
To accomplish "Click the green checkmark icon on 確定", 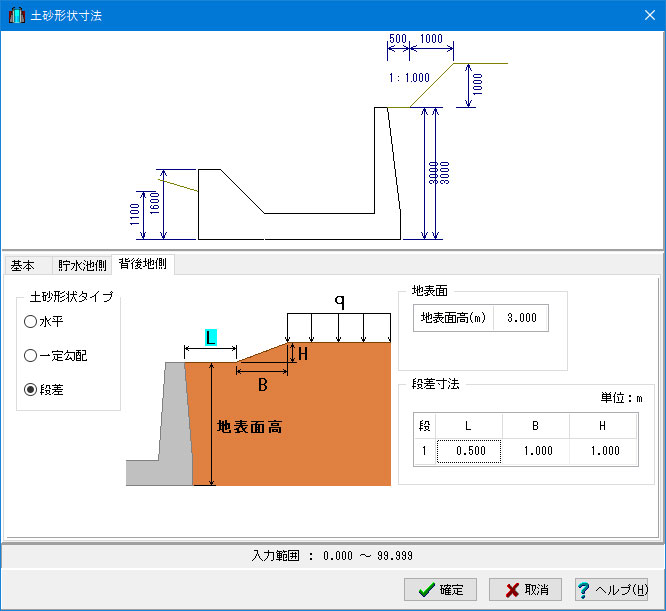I will (426, 589).
